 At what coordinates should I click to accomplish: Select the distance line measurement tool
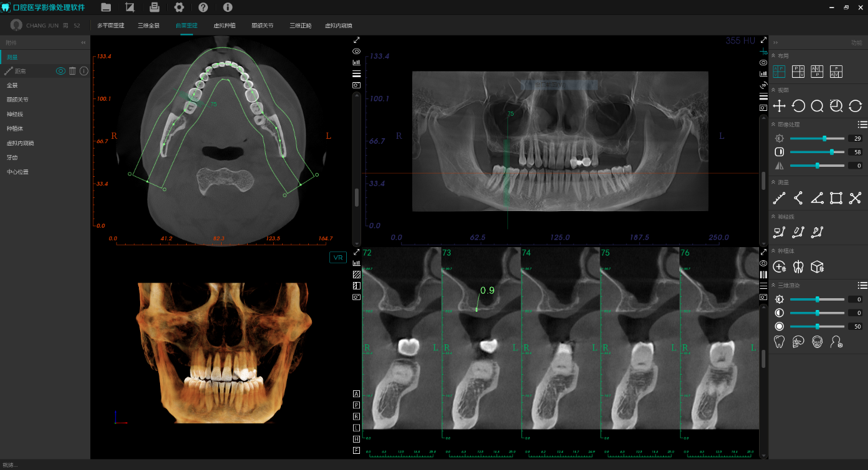[779, 198]
